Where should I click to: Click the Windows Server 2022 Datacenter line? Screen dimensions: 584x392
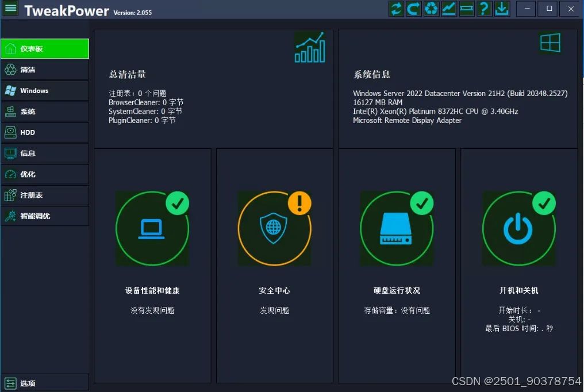460,93
